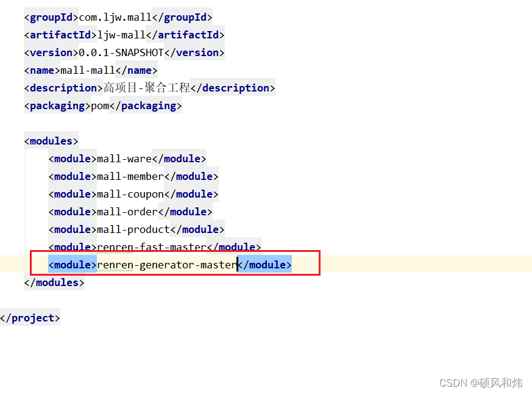Click the groupId line com.ljw.mall
532x394 pixels.
pos(118,17)
